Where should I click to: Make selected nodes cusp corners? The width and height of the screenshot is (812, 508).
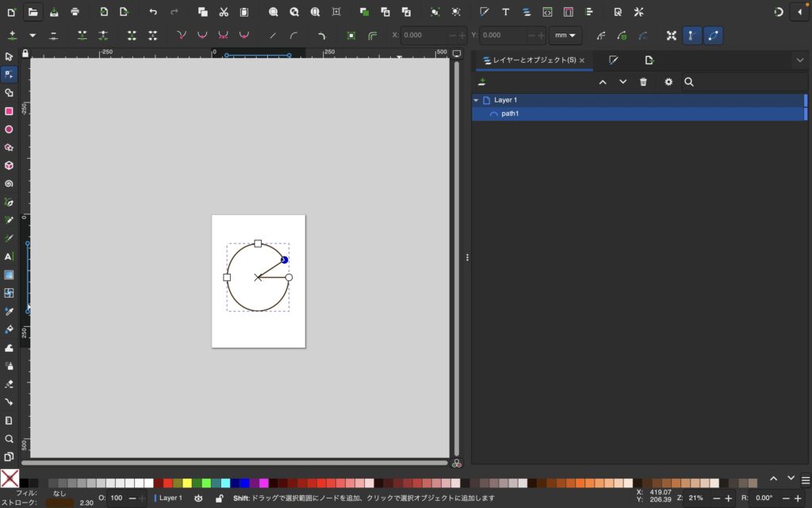pos(182,35)
